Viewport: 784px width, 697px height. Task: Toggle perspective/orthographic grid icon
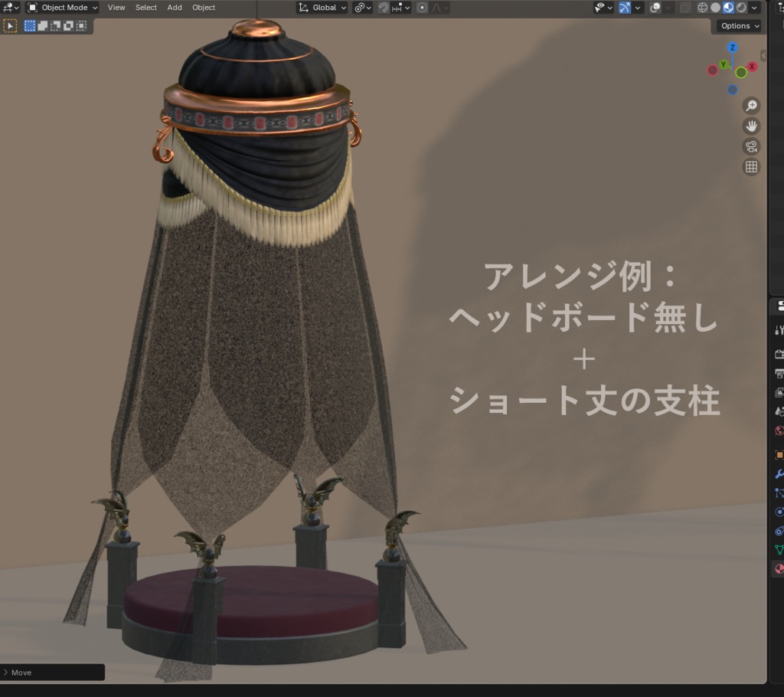[x=751, y=167]
